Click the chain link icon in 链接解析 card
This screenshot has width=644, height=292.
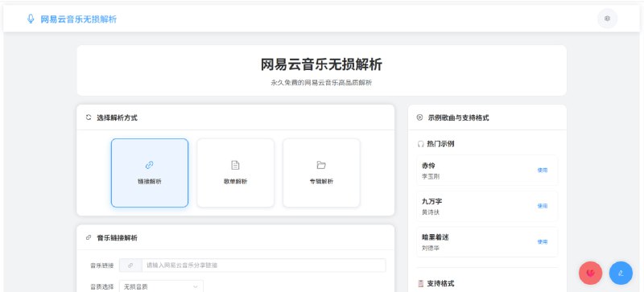coord(150,165)
